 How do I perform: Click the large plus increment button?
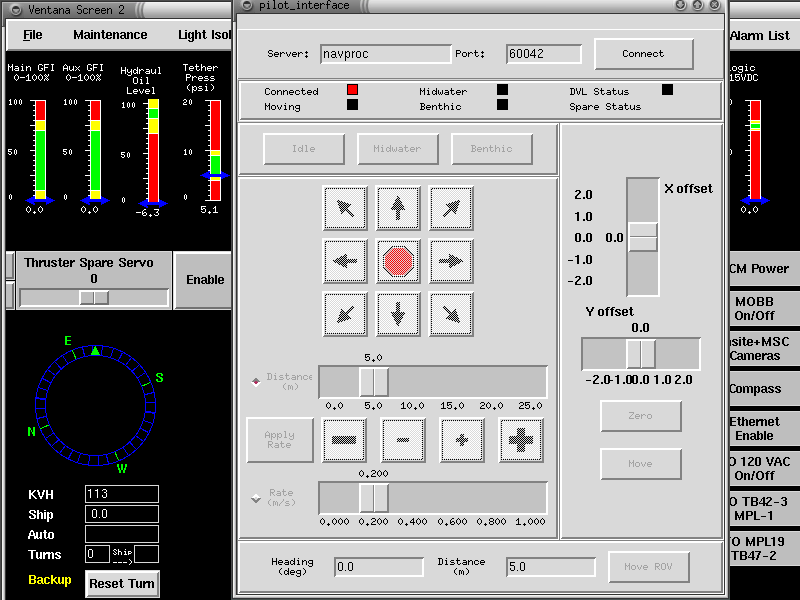pyautogui.click(x=521, y=440)
